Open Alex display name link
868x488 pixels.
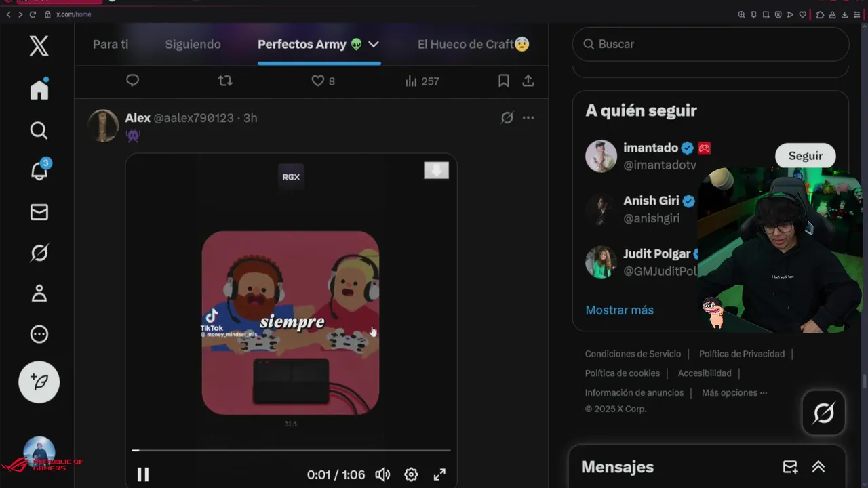pos(138,118)
